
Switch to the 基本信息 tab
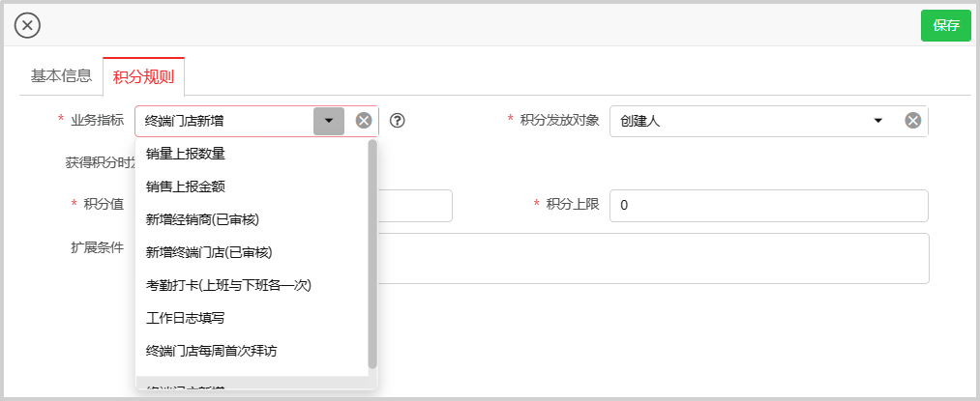coord(61,75)
